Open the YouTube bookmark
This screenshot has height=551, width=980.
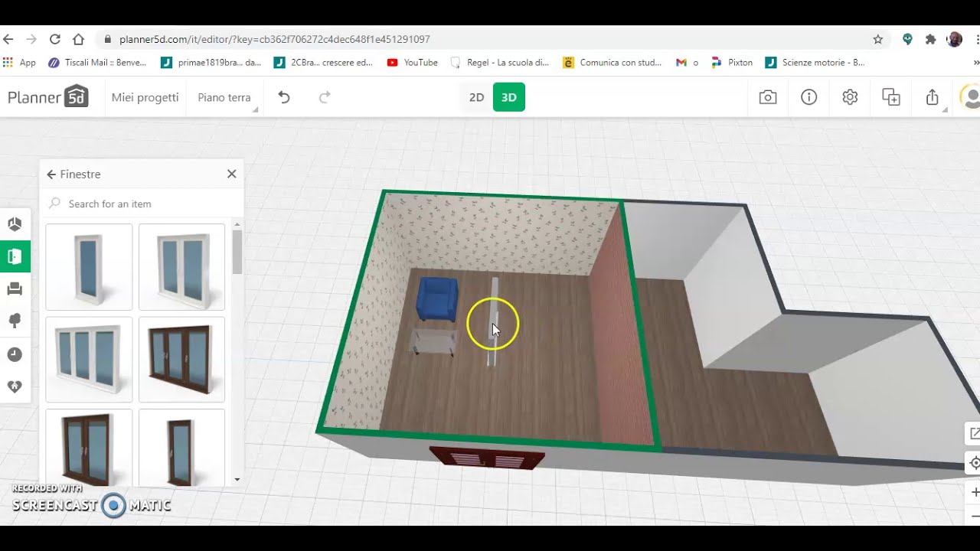[413, 63]
